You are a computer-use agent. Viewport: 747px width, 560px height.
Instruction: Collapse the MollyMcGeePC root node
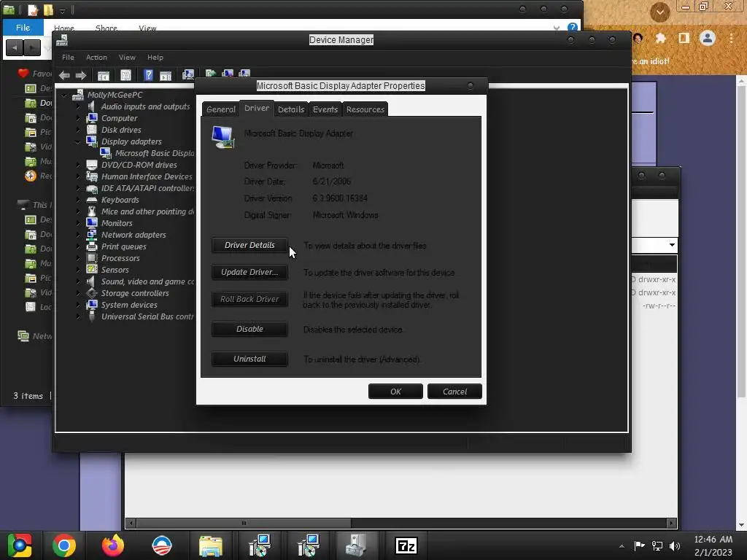pos(64,96)
